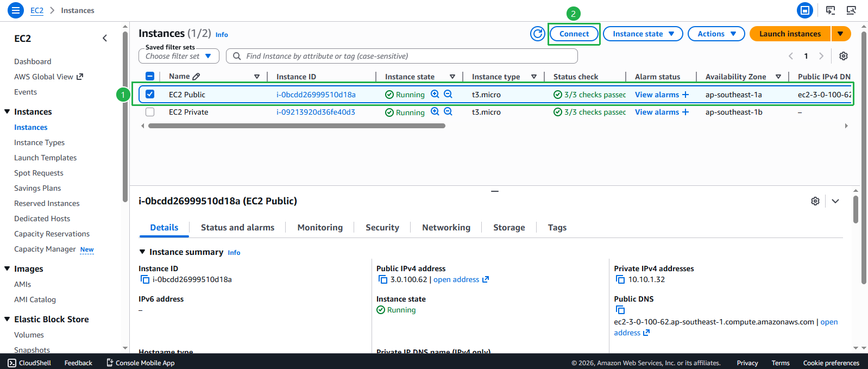Image resolution: width=868 pixels, height=369 pixels.
Task: Open Instance Types in sidebar
Action: 39,142
